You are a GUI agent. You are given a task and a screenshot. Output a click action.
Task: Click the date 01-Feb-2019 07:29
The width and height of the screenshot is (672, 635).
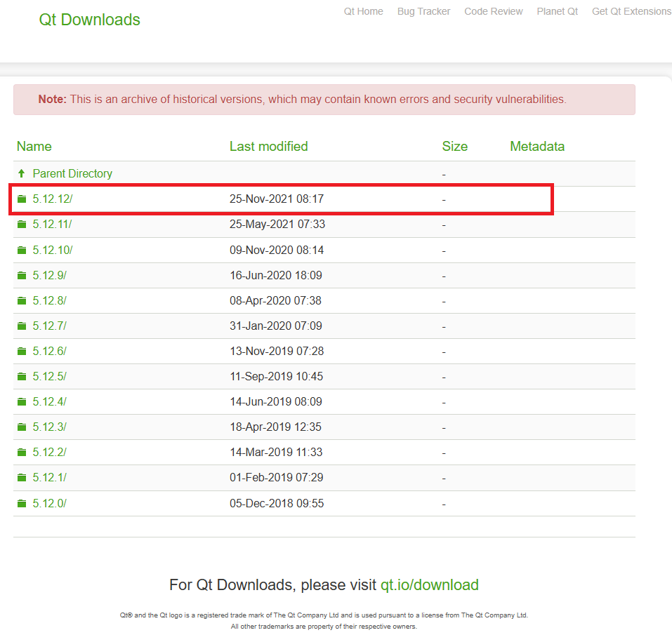(x=277, y=477)
